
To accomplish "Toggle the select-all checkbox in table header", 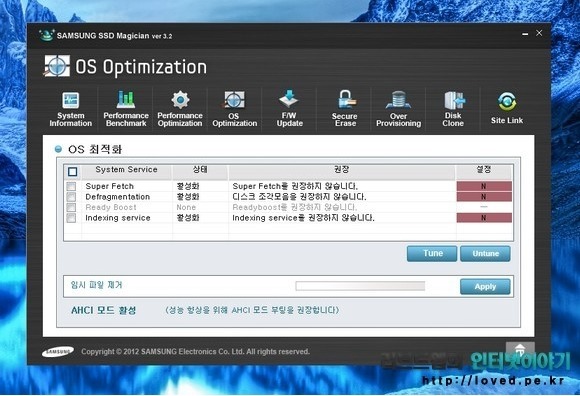I will pos(72,172).
